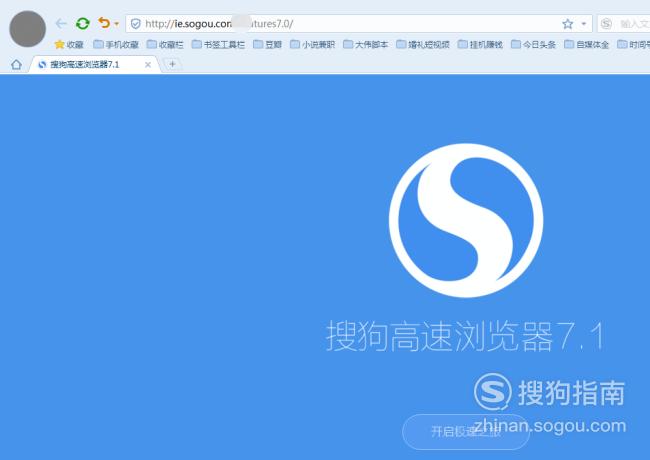
Task: Click the 开启极速之旅 button
Action: [466, 432]
